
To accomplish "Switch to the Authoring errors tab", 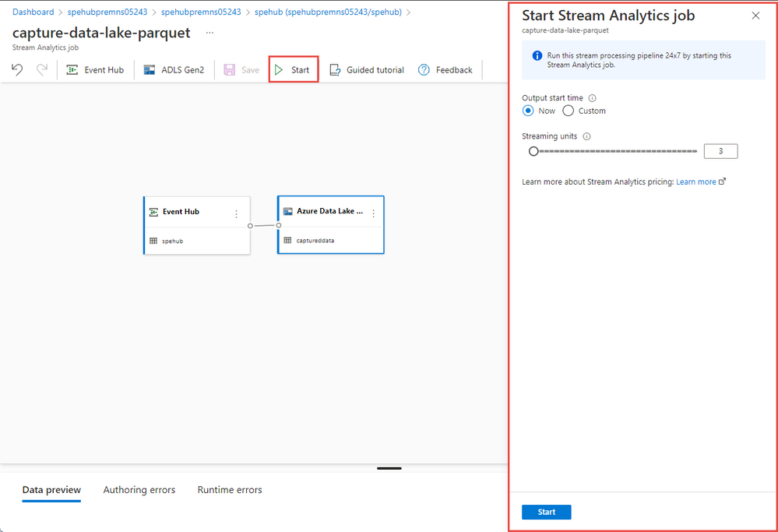I will coord(139,490).
